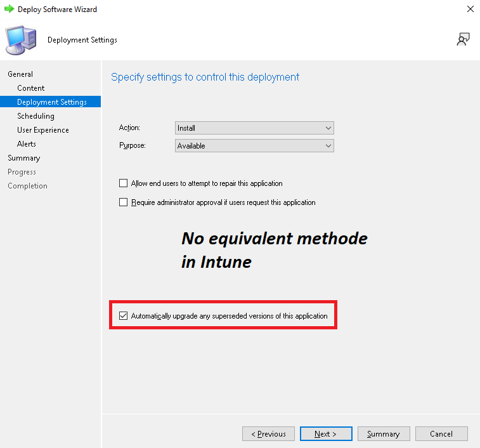Click the Previous button

(268, 434)
